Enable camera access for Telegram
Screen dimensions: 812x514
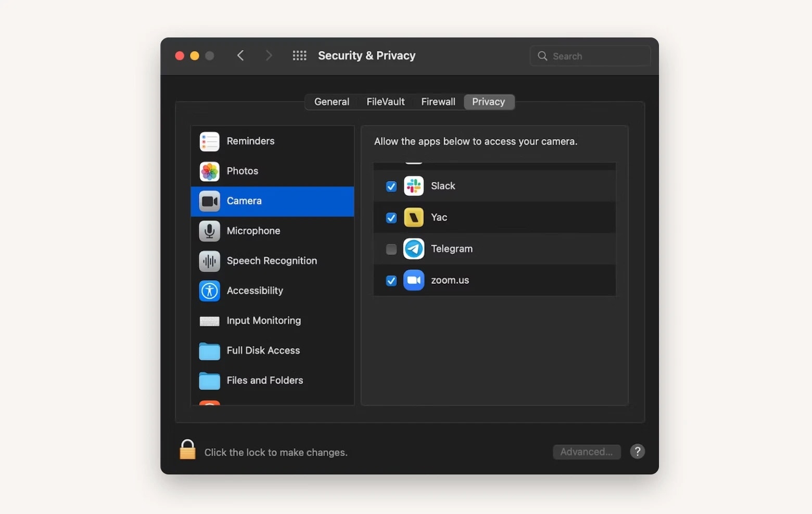[391, 249]
